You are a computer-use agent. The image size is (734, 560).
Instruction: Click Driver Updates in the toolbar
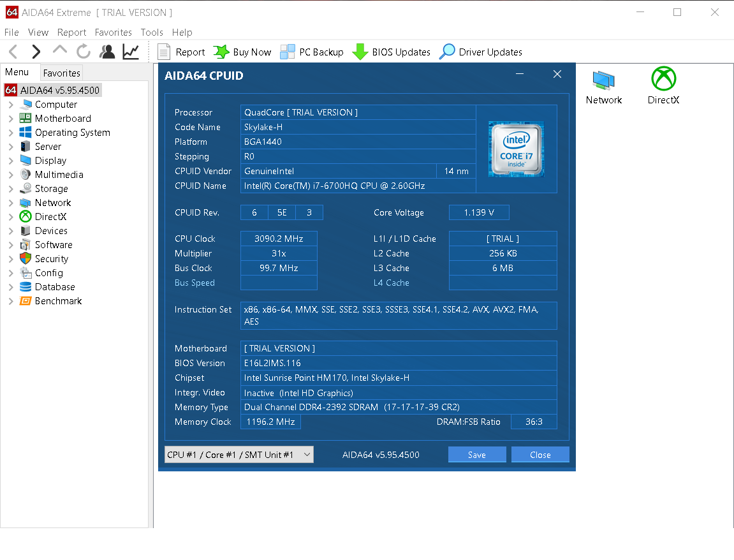pos(481,52)
